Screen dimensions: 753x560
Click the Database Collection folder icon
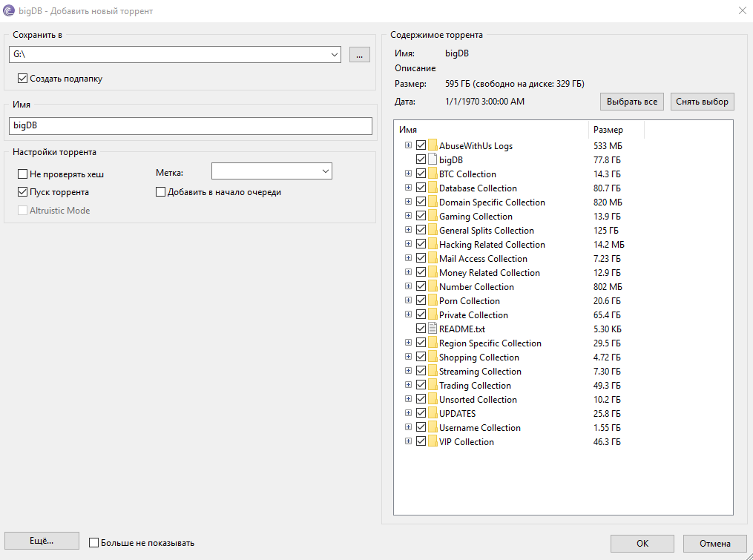click(433, 188)
